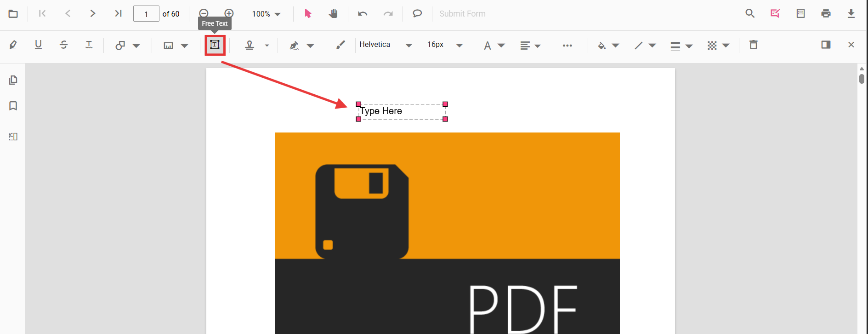
Task: Click the Highlight text tool
Action: [13, 45]
